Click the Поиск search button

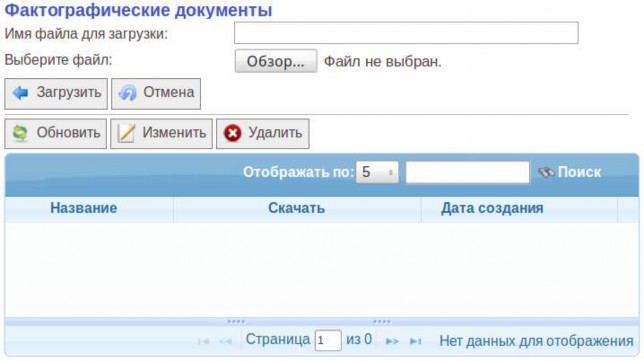[570, 172]
